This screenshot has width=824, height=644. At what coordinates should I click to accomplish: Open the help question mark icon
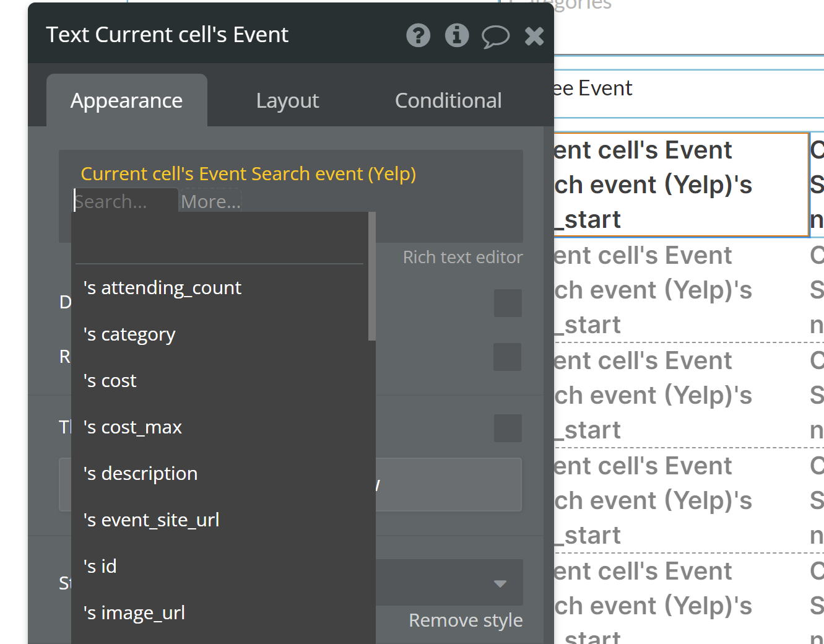coord(418,35)
